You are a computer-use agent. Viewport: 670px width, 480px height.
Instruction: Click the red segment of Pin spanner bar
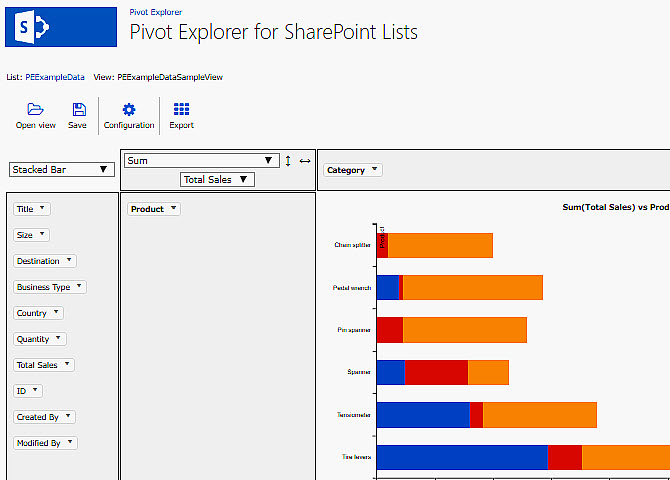[x=390, y=330]
